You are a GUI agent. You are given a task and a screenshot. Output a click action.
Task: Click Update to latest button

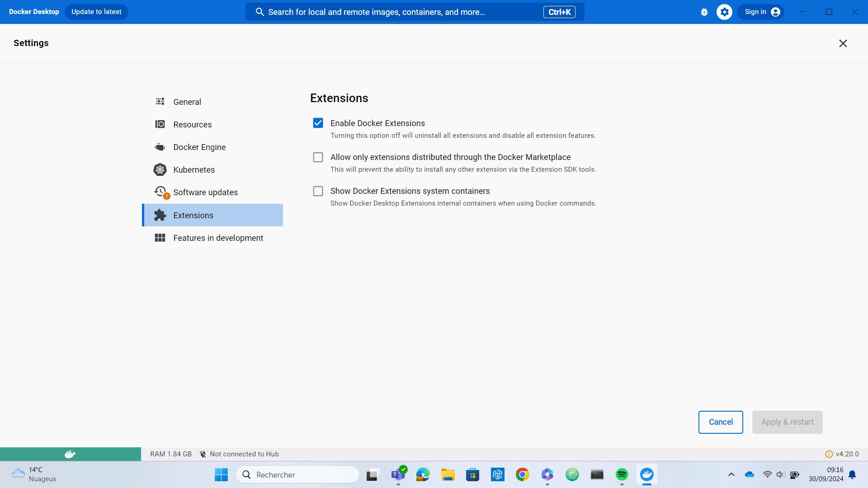coord(96,11)
